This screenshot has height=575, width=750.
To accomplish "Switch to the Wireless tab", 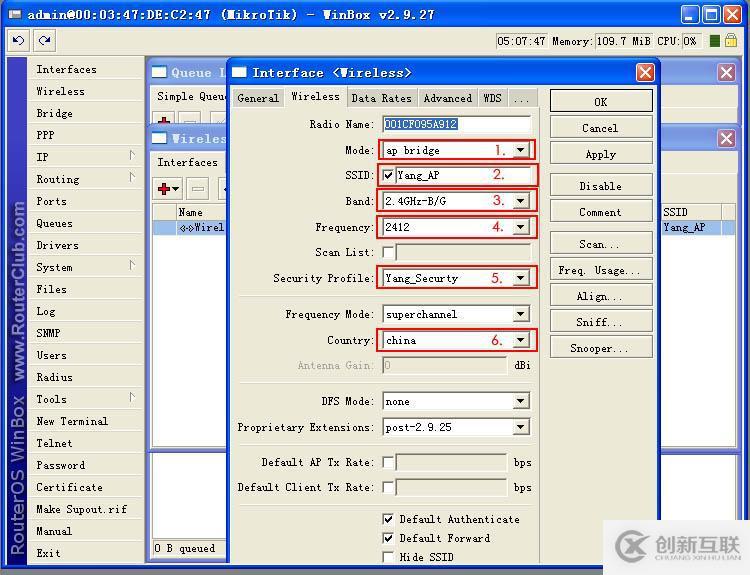I will [315, 97].
